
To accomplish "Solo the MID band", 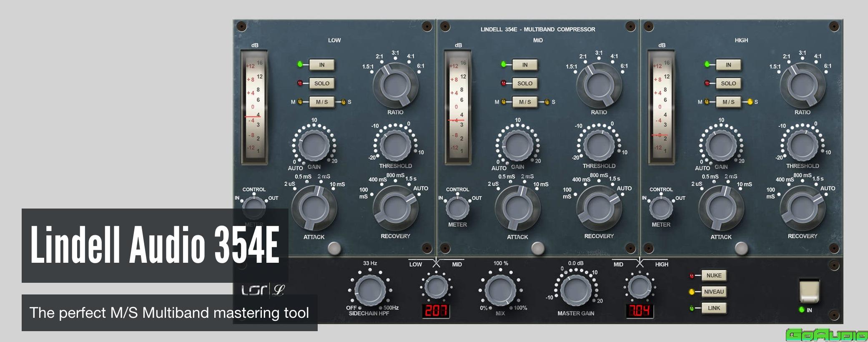I will 525,83.
